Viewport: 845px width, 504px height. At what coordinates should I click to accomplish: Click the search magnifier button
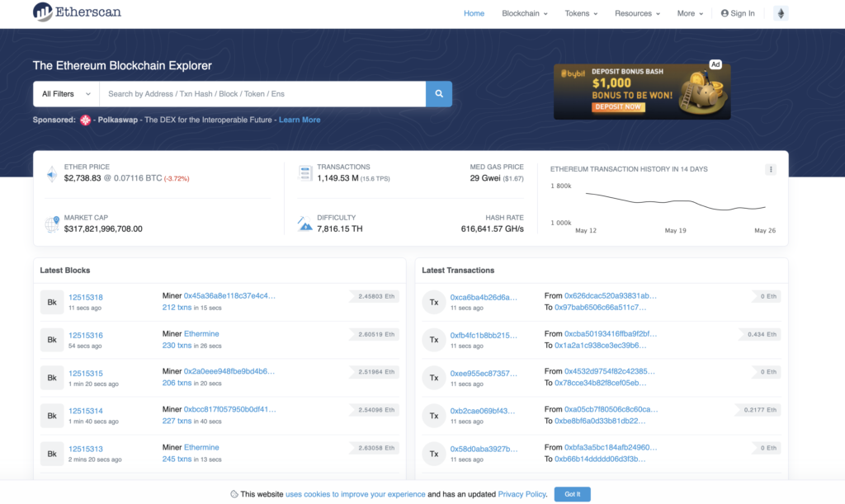439,94
